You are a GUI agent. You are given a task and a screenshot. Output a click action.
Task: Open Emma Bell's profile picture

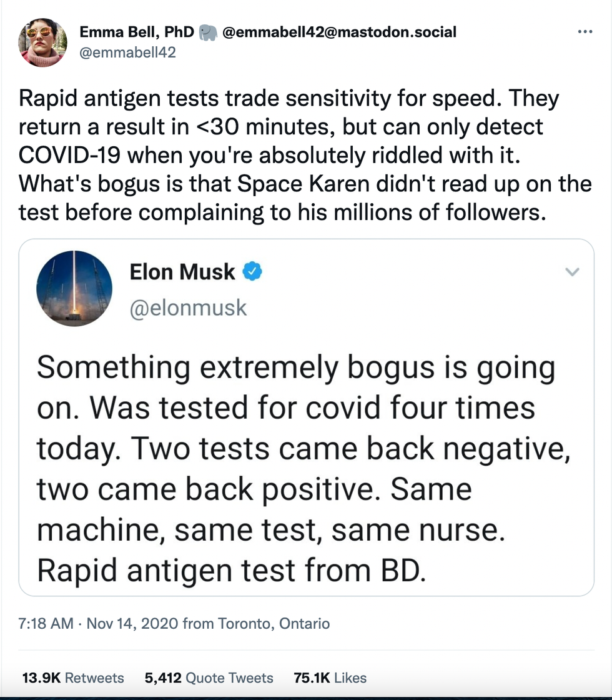coord(42,42)
